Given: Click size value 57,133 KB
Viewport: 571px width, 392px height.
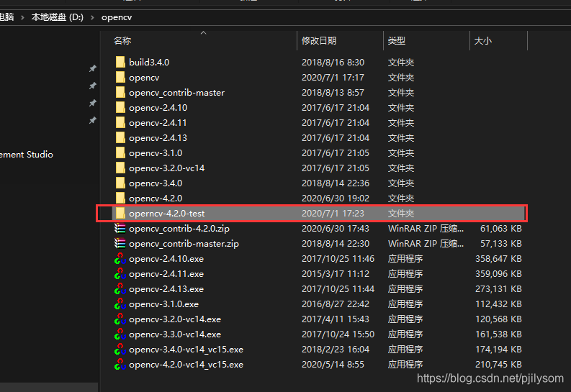Looking at the screenshot, I should click(500, 243).
